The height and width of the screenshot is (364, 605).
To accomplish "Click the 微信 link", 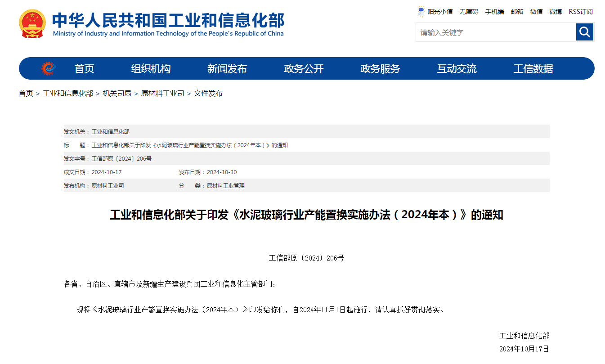I will pyautogui.click(x=536, y=12).
